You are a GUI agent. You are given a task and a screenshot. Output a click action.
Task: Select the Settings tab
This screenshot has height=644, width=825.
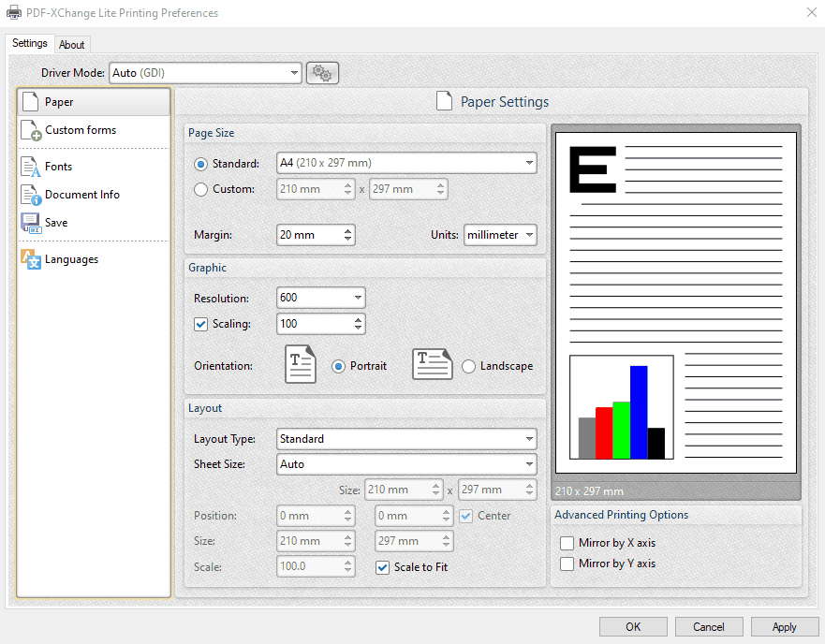click(29, 43)
